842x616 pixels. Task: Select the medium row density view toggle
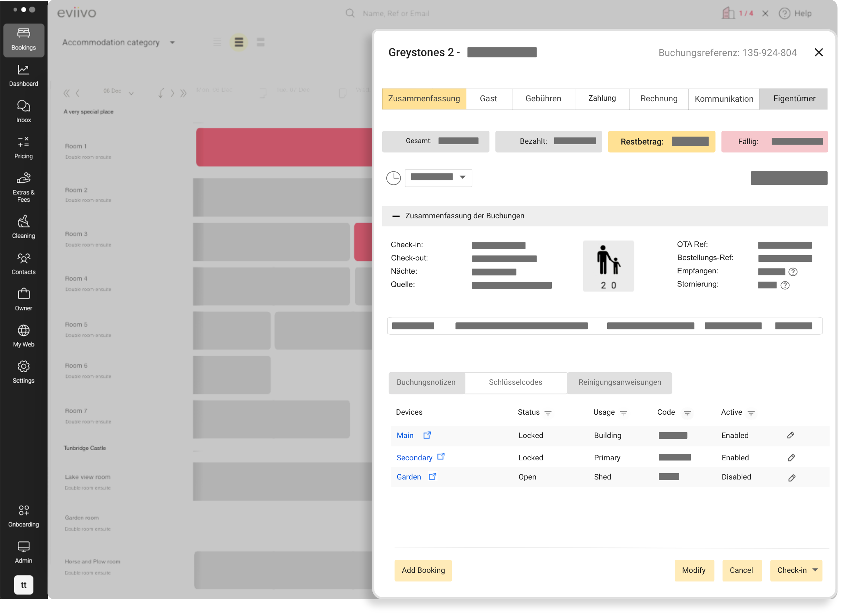pyautogui.click(x=239, y=42)
